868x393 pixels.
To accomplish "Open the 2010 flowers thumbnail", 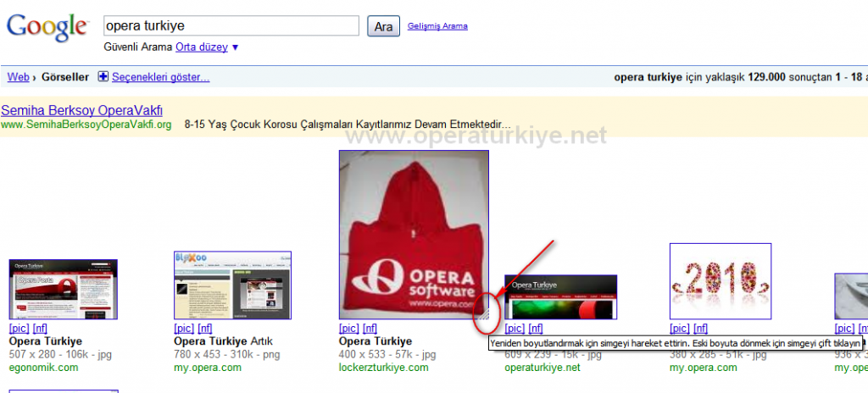I will (x=721, y=281).
